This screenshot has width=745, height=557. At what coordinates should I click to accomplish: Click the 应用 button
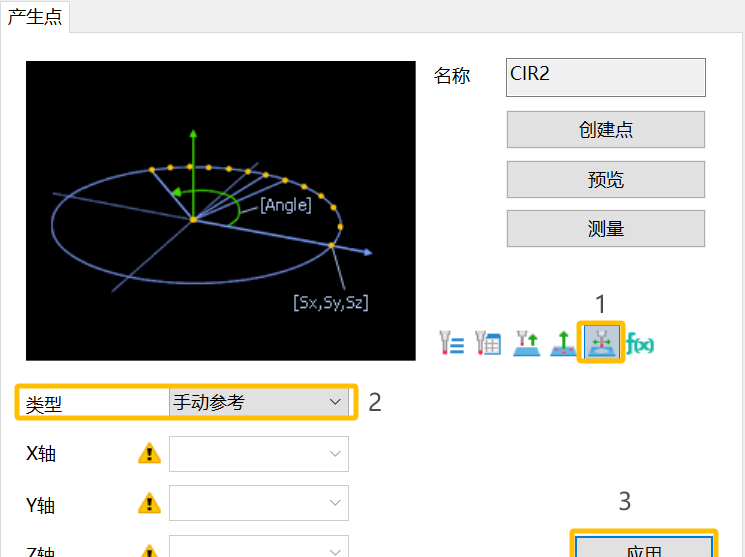[x=643, y=547]
